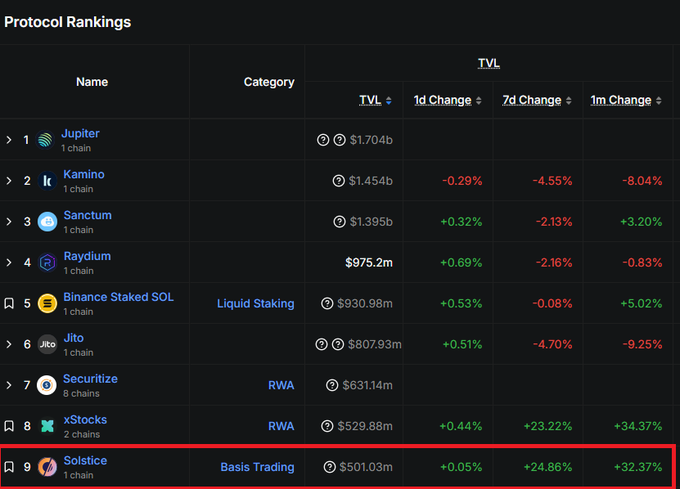
Task: Click the TVL group header
Action: (x=489, y=63)
